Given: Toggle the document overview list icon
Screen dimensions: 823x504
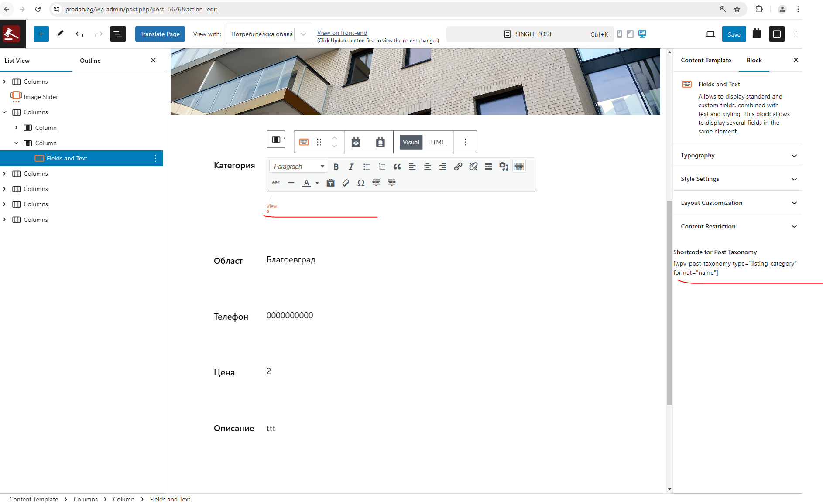Looking at the screenshot, I should pyautogui.click(x=118, y=34).
